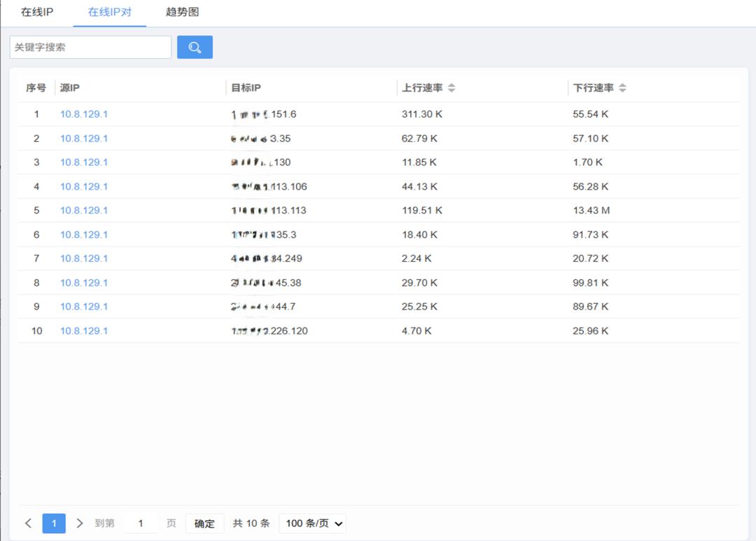Click target IP ending 113.106
The height and width of the screenshot is (541, 756).
pos(269,187)
